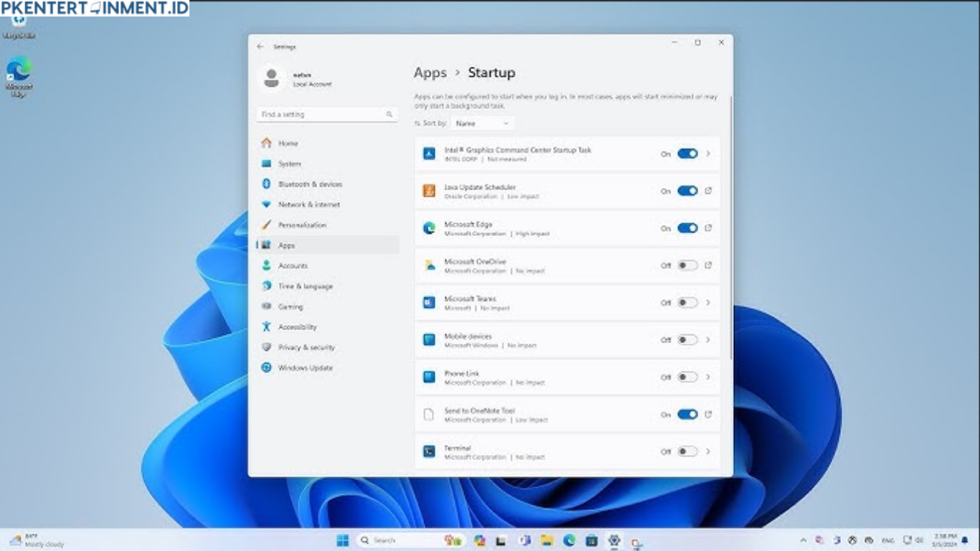Click the Send to OneNote Tool file icon

click(x=429, y=415)
